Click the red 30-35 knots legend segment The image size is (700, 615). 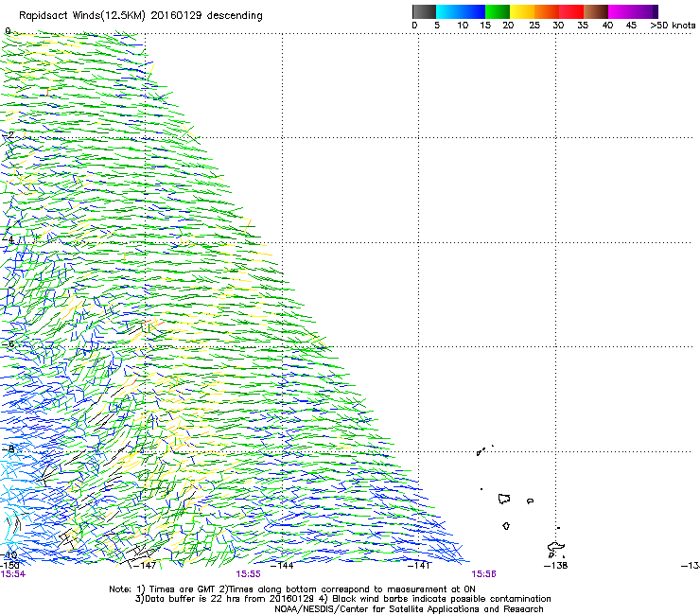coord(571,11)
